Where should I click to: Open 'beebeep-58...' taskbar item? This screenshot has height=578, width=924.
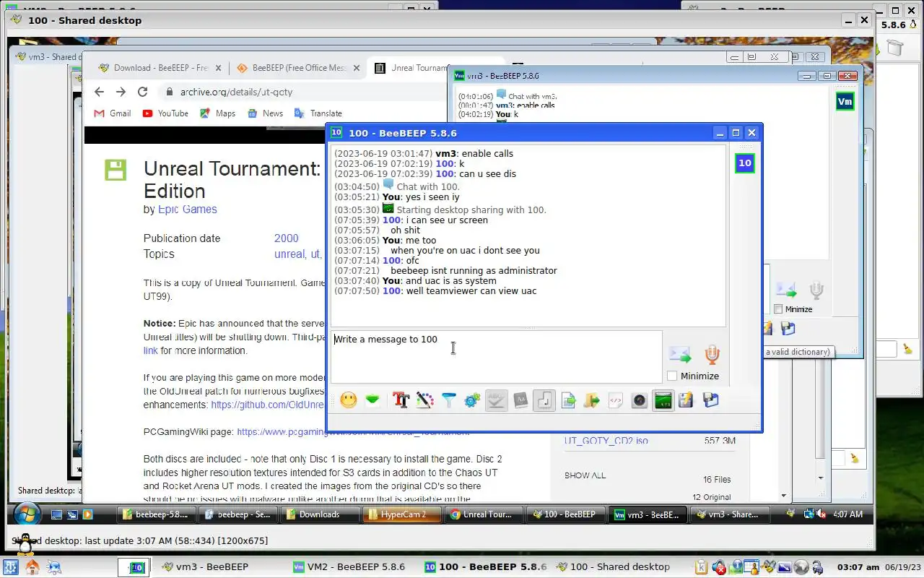[155, 514]
